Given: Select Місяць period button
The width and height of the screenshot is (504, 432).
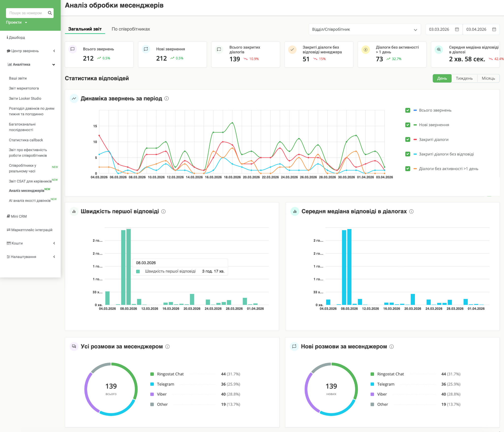Looking at the screenshot, I should point(488,78).
